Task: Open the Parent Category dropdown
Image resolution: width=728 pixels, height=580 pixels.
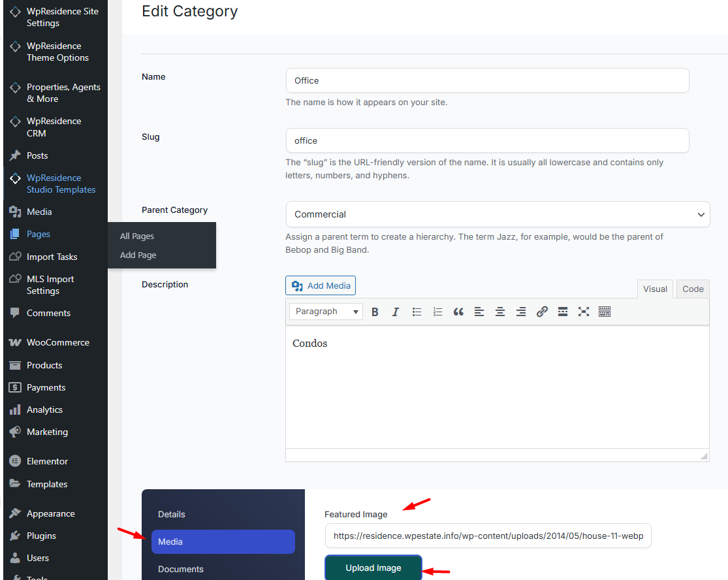Action: [x=498, y=214]
